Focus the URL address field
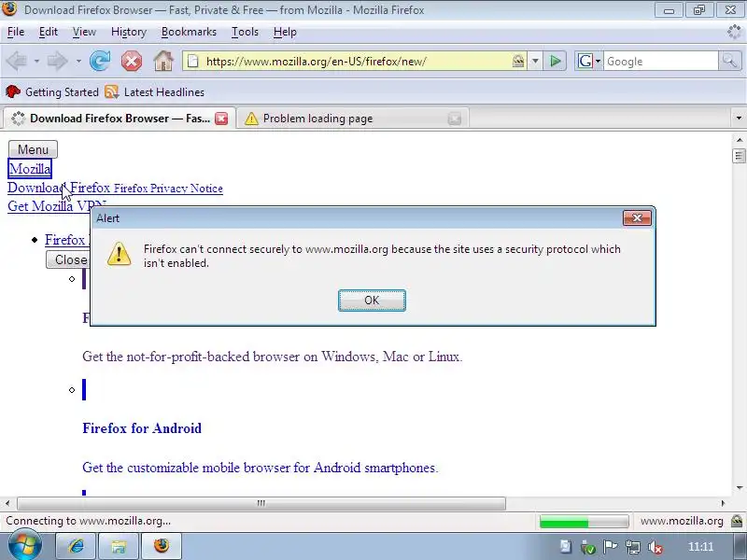Viewport: 747px width, 560px height. tap(354, 61)
